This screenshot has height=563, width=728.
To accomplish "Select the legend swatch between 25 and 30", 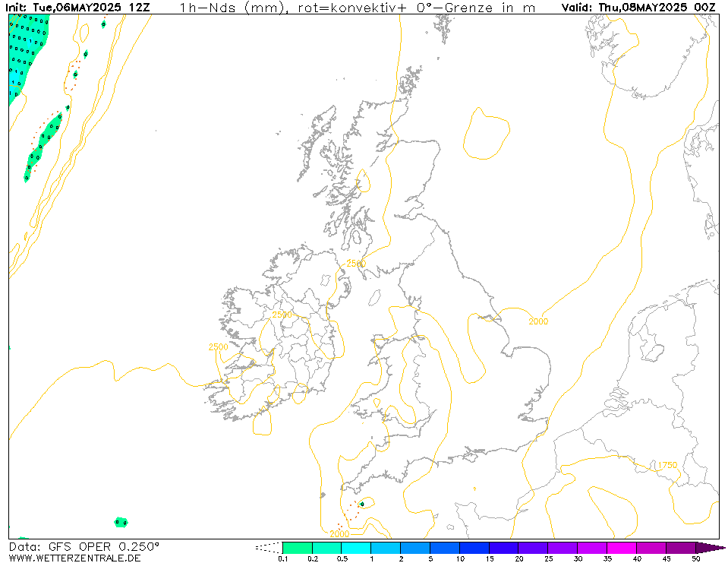I will tap(563, 548).
